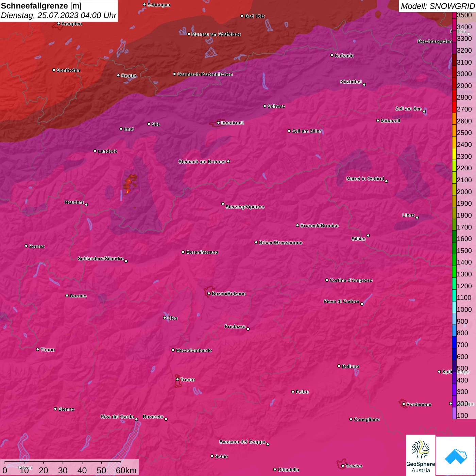Select the Sillian town label
Screen dimensions: 476x476
point(358,239)
